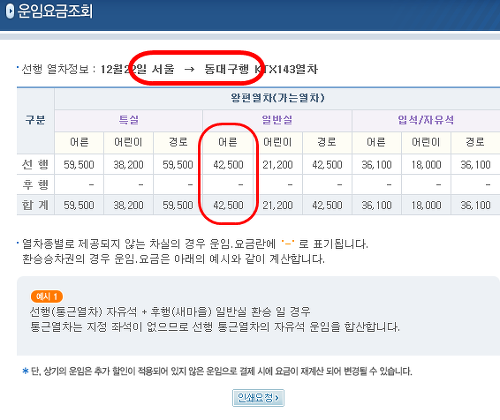The width and height of the screenshot is (500, 420).
Task: Click the icon left of 운임요금조회 title
Action: (10, 11)
